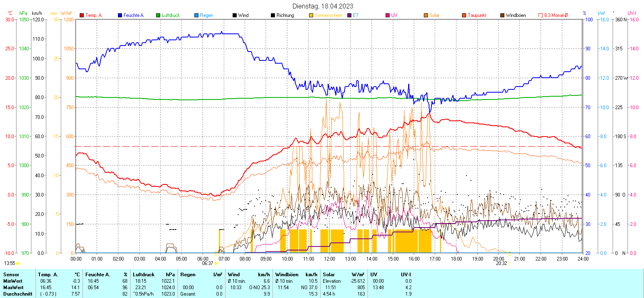The width and height of the screenshot is (644, 298).
Task: Click the brown Windböen legend marker
Action: tap(502, 15)
